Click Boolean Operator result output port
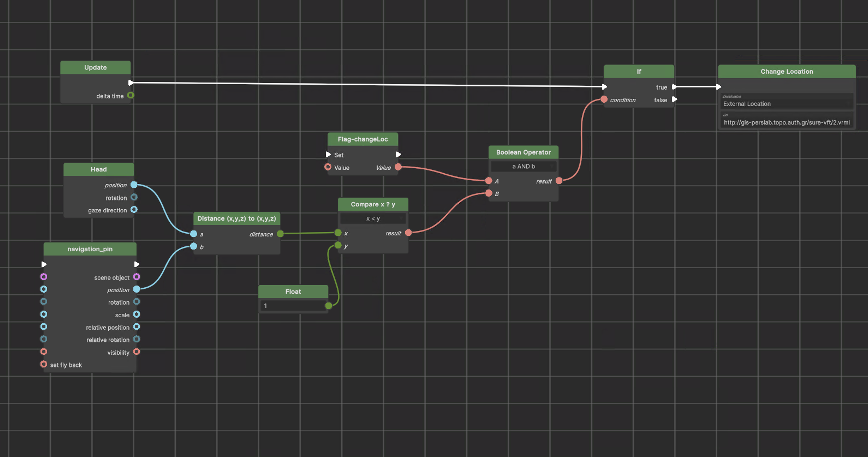Viewport: 868px width, 457px height. click(559, 181)
